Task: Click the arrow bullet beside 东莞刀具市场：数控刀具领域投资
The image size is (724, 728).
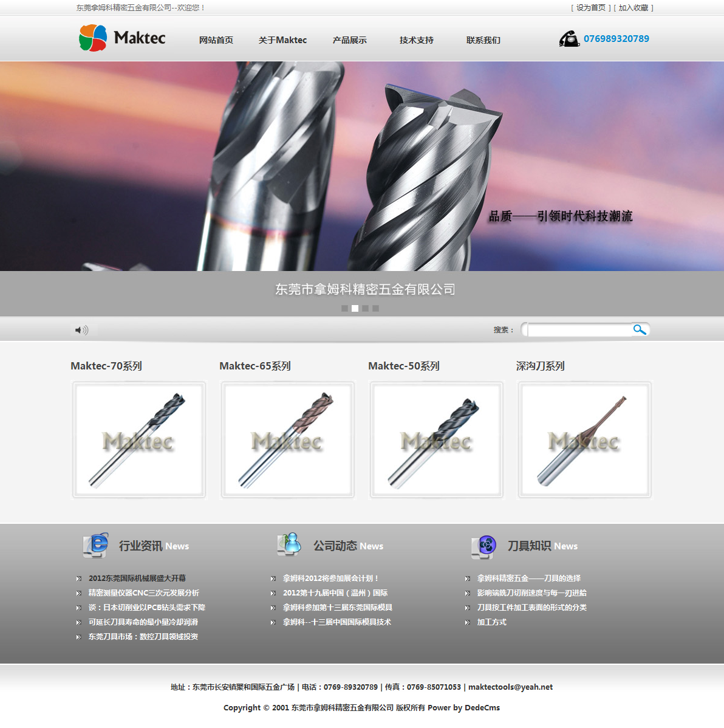Action: click(x=79, y=637)
